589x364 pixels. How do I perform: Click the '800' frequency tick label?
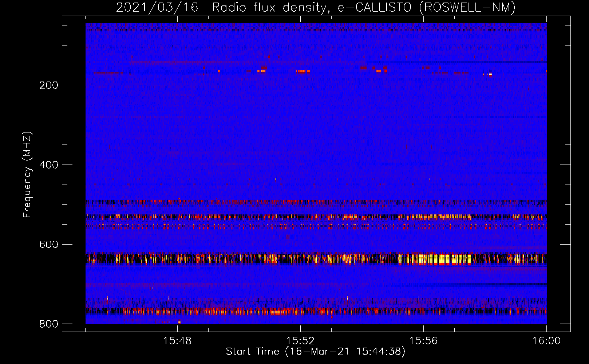49,324
